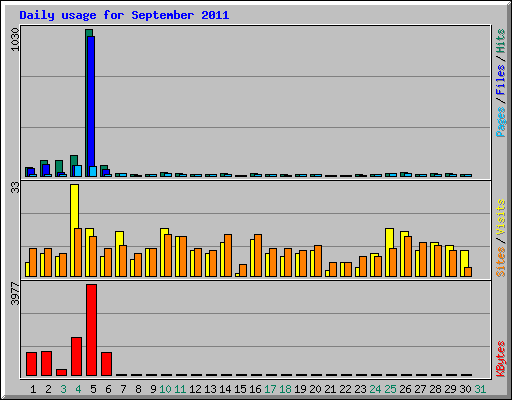512x400 pixels.
Task: Click the green day 18 axis label
Action: (285, 389)
